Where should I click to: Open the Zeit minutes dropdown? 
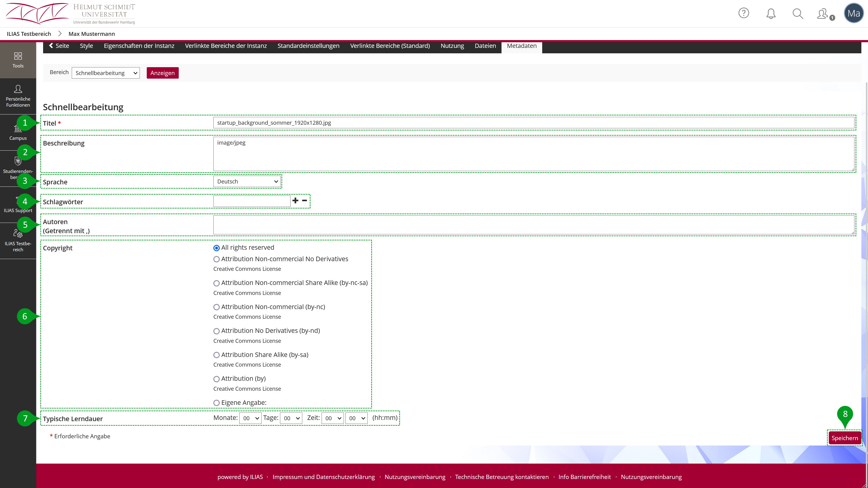[357, 418]
